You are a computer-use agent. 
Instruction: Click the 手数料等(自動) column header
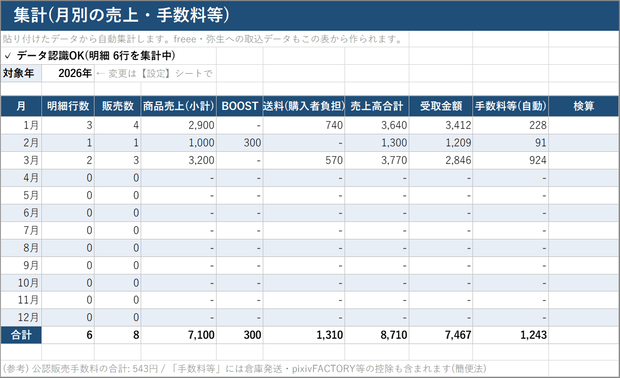pyautogui.click(x=510, y=106)
